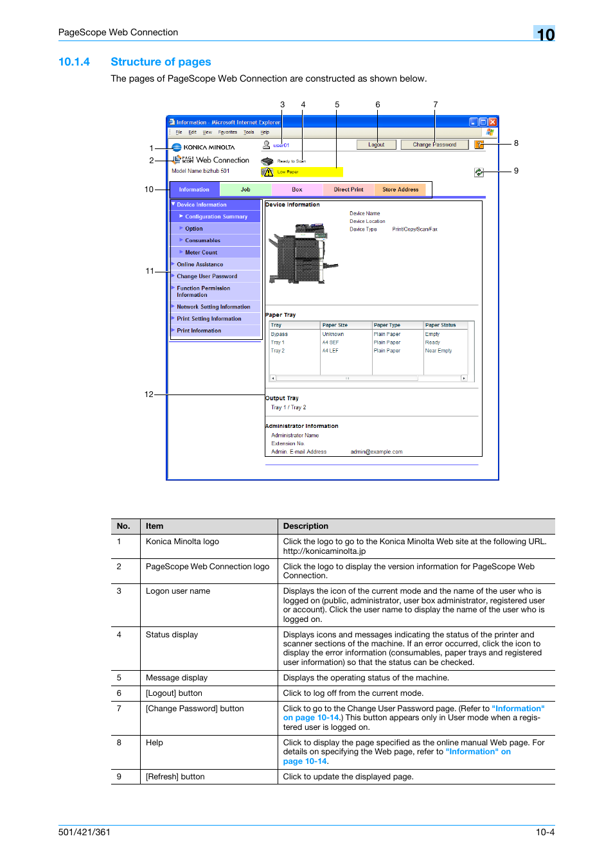Click the Windows flag logo in the menu bar
The height and width of the screenshot is (868, 613).
490,132
